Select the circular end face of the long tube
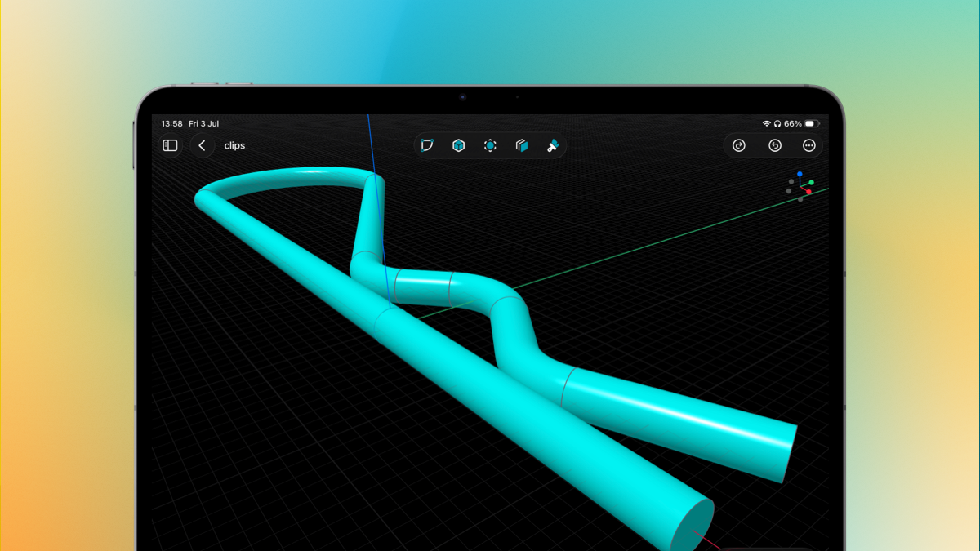 tap(693, 527)
